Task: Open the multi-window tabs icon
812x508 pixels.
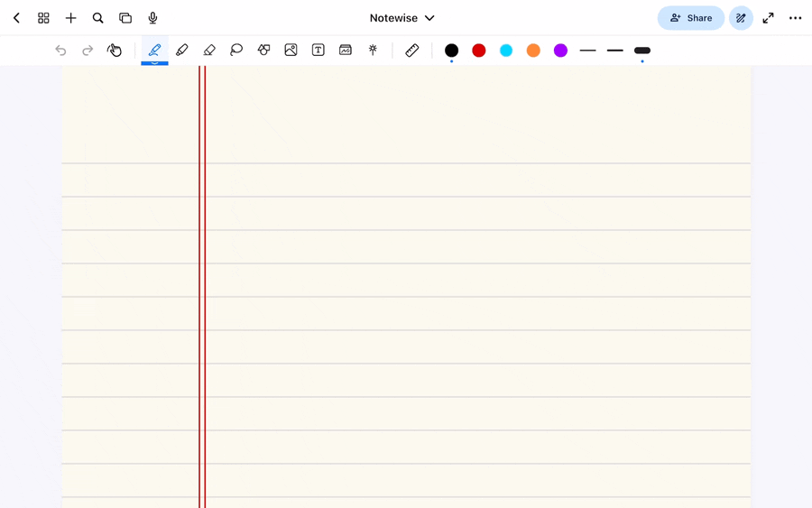Action: point(125,18)
